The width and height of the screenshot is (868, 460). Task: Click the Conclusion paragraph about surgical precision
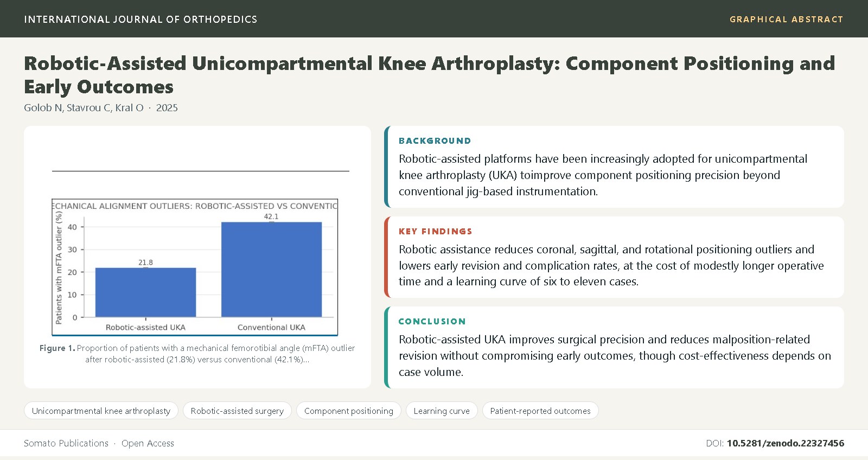(x=615, y=355)
